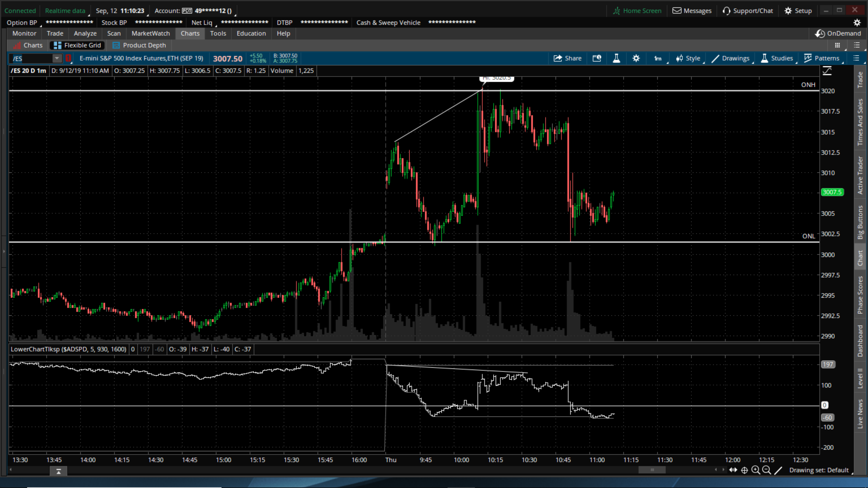Open the Analyze tab
The width and height of the screenshot is (868, 488).
(x=85, y=33)
